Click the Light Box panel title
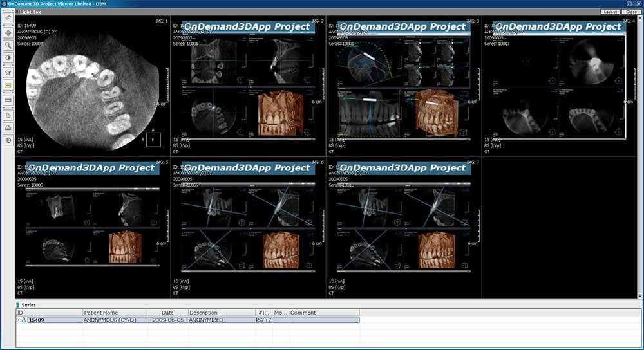This screenshot has width=644, height=350. [x=30, y=12]
